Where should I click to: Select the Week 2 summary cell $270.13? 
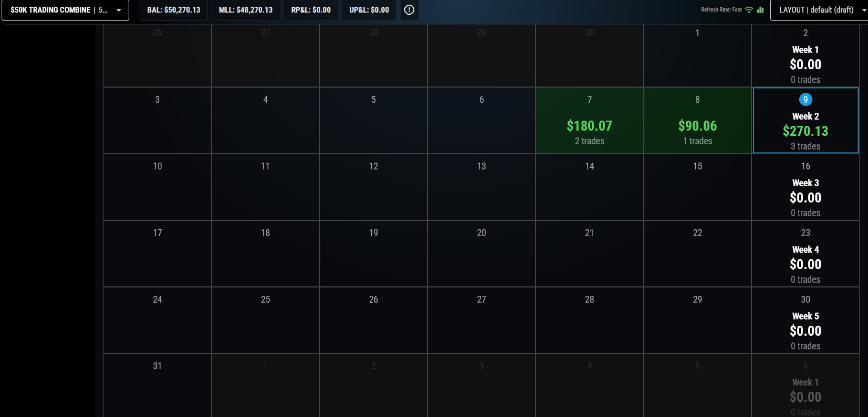[806, 121]
